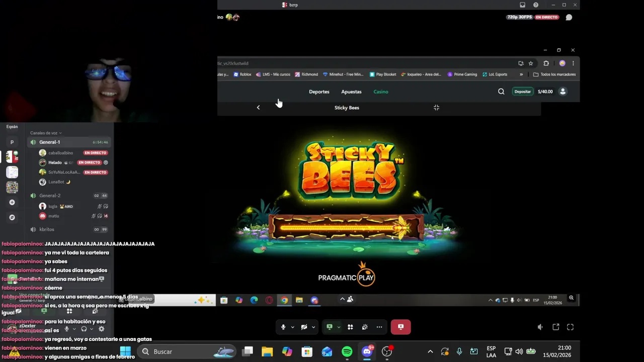Open the Deportes menu
This screenshot has height=362, width=644.
[319, 92]
